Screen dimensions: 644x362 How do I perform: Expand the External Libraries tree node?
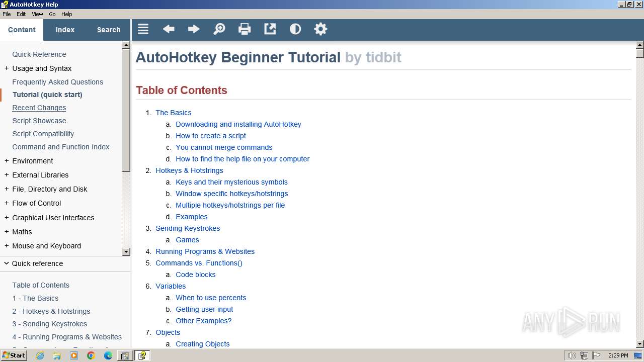click(x=7, y=175)
